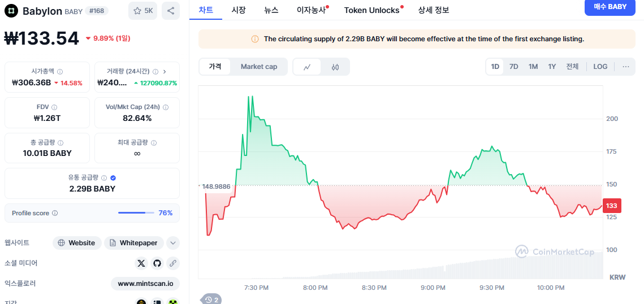Open info icon next to Profile score
The height and width of the screenshot is (304, 644).
coord(55,214)
